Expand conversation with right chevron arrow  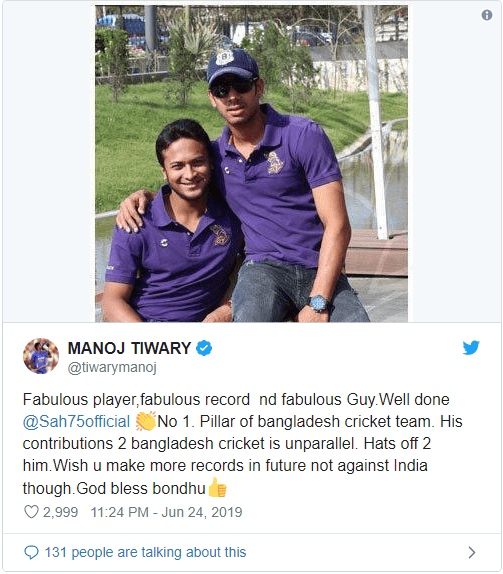[472, 552]
